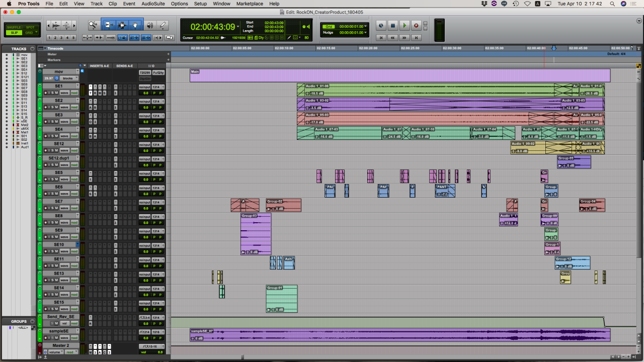Click the Return to Zero button
This screenshot has height=362, width=644.
[381, 37]
